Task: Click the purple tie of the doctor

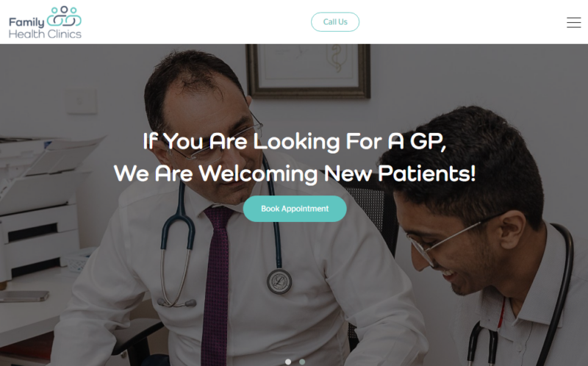Action: click(217, 281)
